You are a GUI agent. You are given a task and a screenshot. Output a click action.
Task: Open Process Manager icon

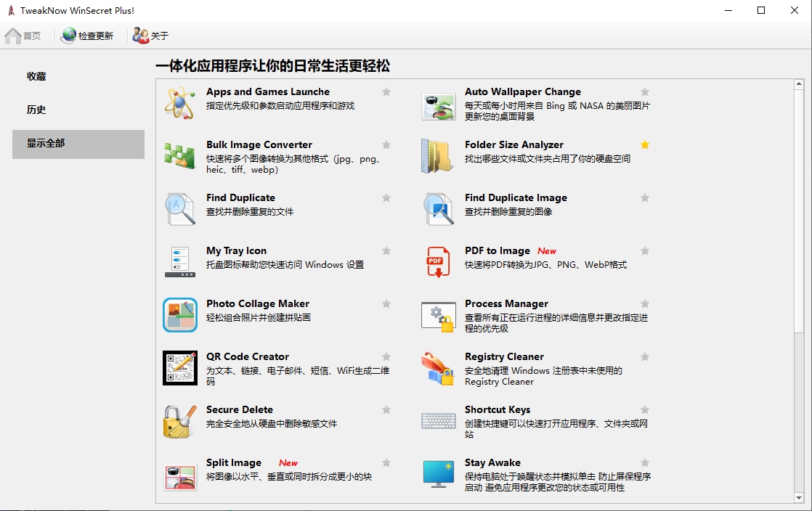point(438,316)
